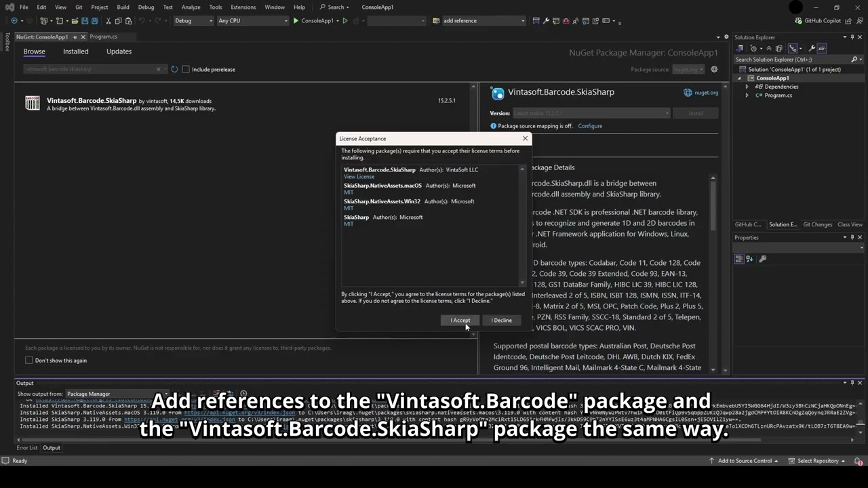This screenshot has height=488, width=868.
Task: Toggle Include prerelease checkbox
Action: point(185,69)
